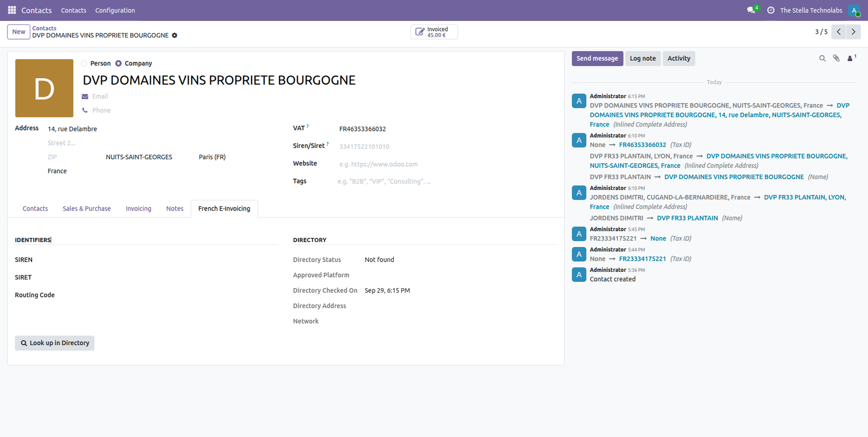Click the Contact created message

click(612, 279)
